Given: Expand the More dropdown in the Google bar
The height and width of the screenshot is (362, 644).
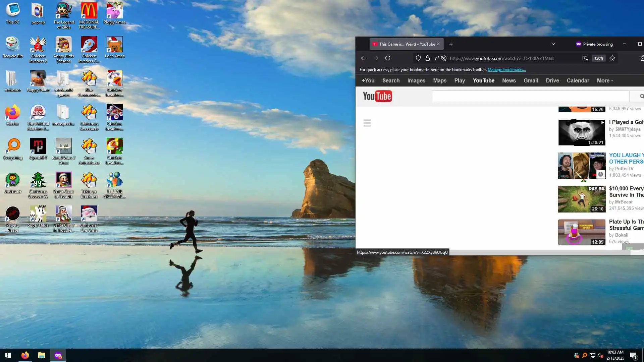Looking at the screenshot, I should click(x=604, y=80).
